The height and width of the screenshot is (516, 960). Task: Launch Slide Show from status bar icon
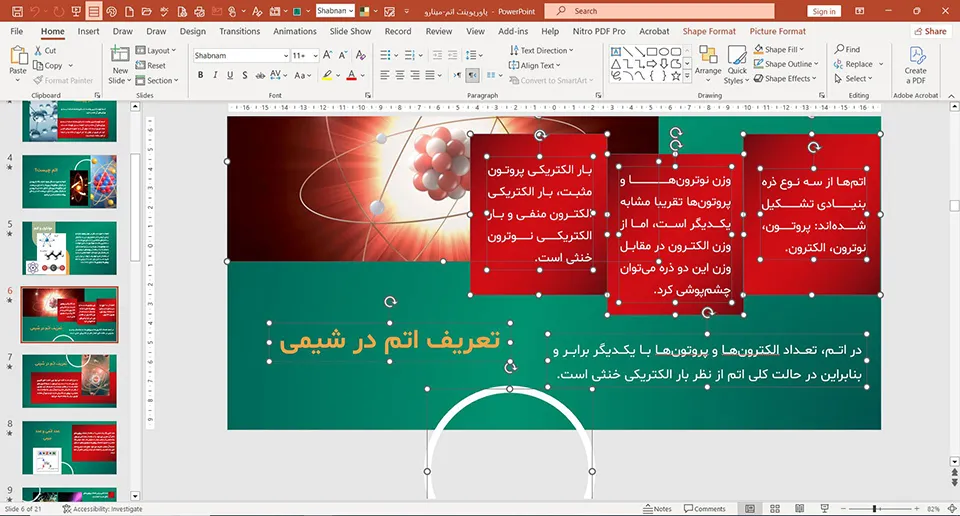point(825,509)
